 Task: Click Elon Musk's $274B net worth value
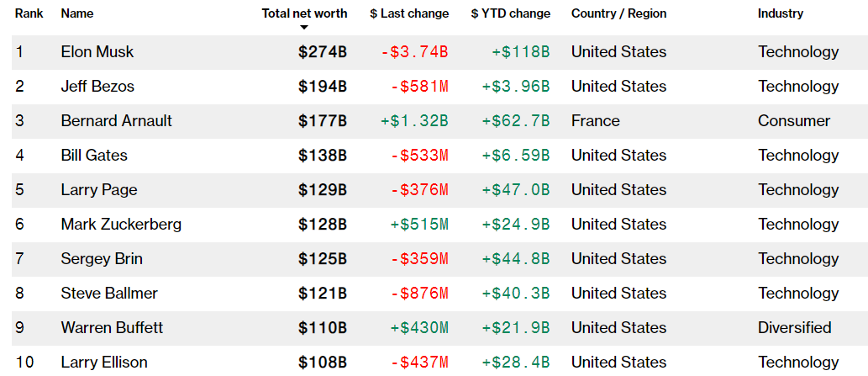(x=323, y=52)
